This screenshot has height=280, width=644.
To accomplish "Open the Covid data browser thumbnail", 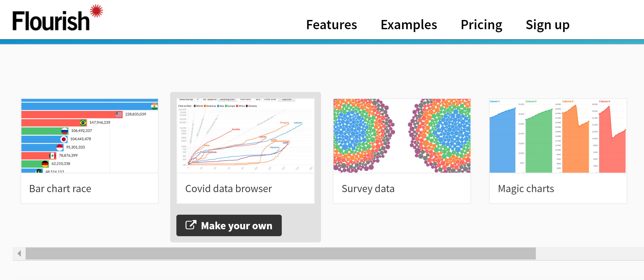I will click(245, 136).
